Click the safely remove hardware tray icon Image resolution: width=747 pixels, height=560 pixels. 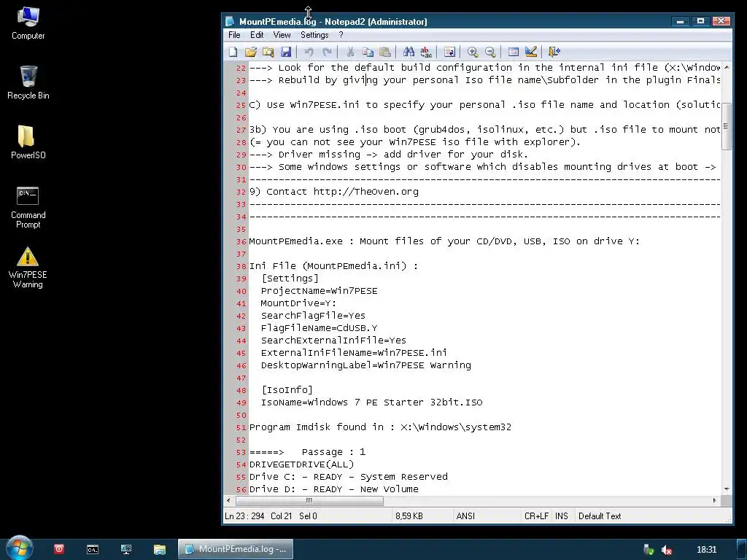pos(648,550)
